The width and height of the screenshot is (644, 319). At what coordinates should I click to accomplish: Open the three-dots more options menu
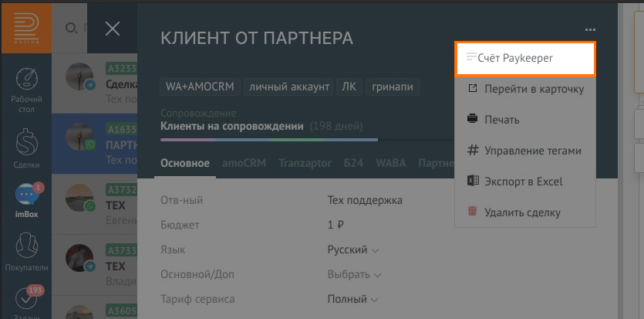tap(590, 29)
